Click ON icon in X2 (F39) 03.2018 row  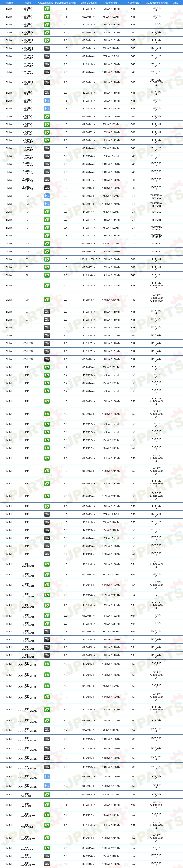coord(47,359)
